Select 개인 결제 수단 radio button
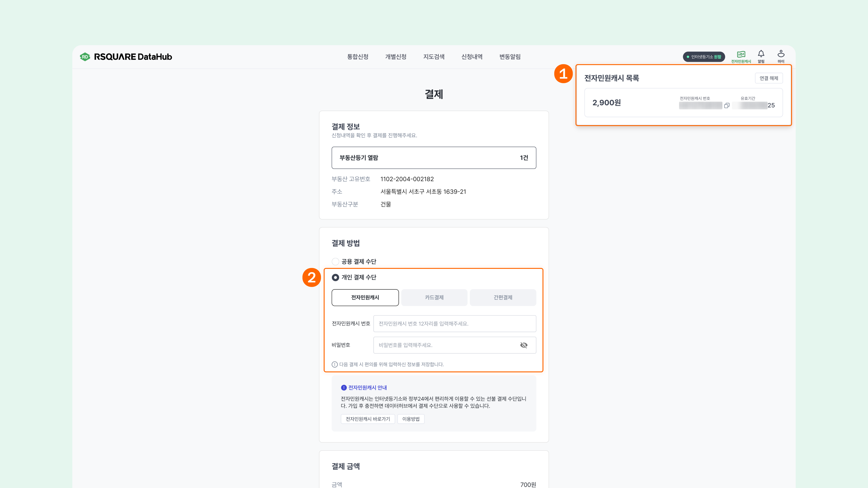Screen dimensions: 868x488 click(335, 277)
